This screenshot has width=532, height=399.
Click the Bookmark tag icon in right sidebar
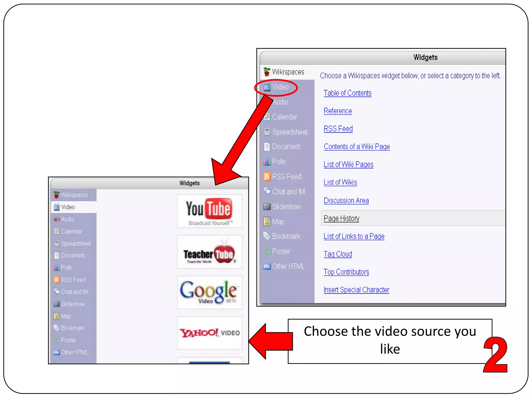click(x=267, y=236)
